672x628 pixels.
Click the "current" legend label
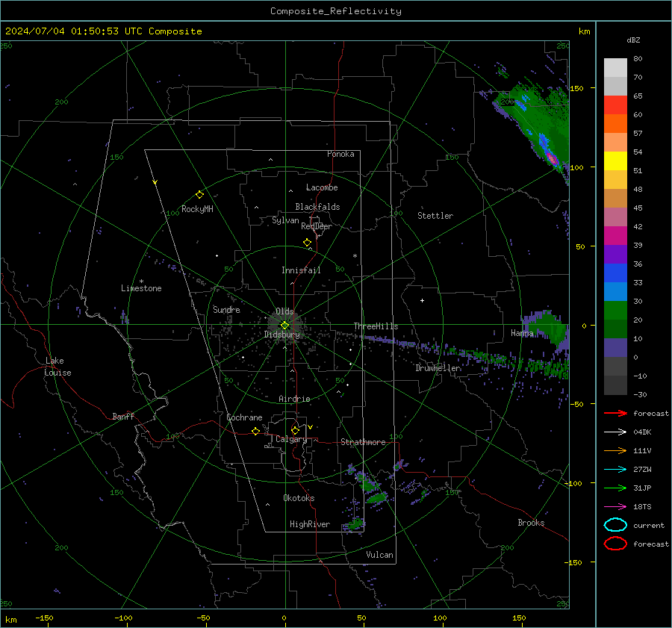click(650, 526)
